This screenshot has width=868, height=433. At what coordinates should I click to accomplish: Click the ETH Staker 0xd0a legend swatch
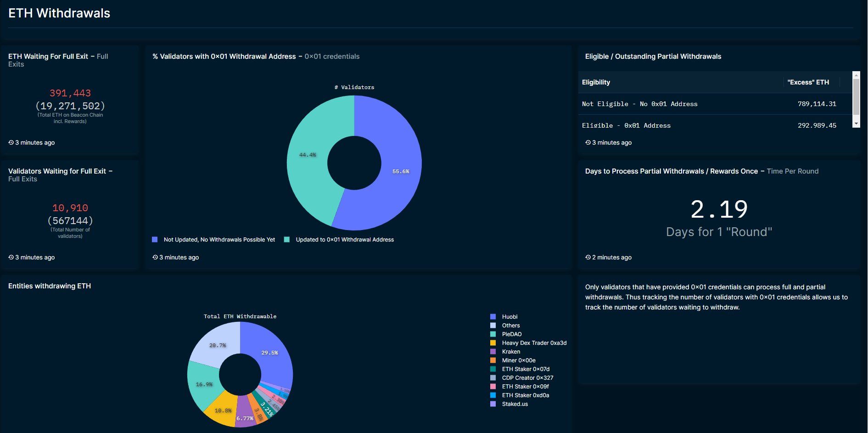(493, 395)
